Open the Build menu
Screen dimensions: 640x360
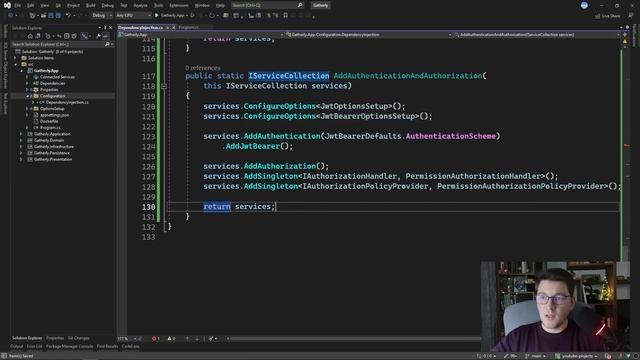pyautogui.click(x=91, y=5)
